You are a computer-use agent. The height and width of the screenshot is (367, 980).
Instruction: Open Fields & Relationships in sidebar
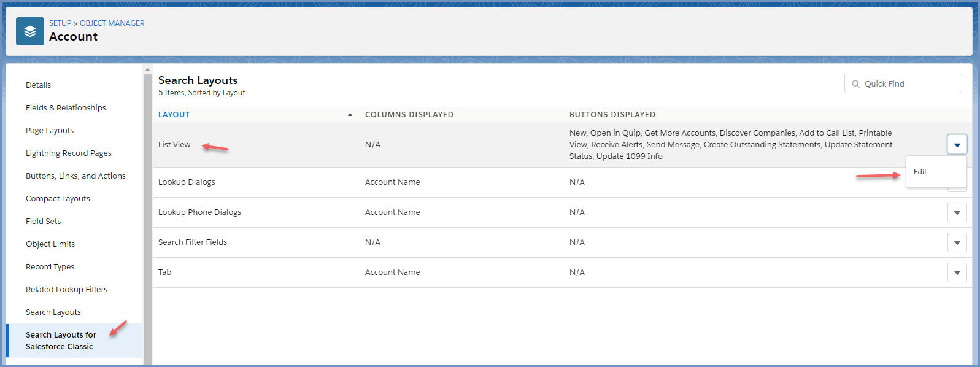[66, 108]
